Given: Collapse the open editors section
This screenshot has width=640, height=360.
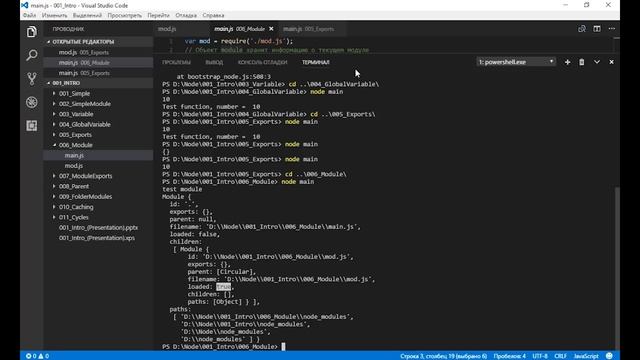Looking at the screenshot, I should (98, 42).
